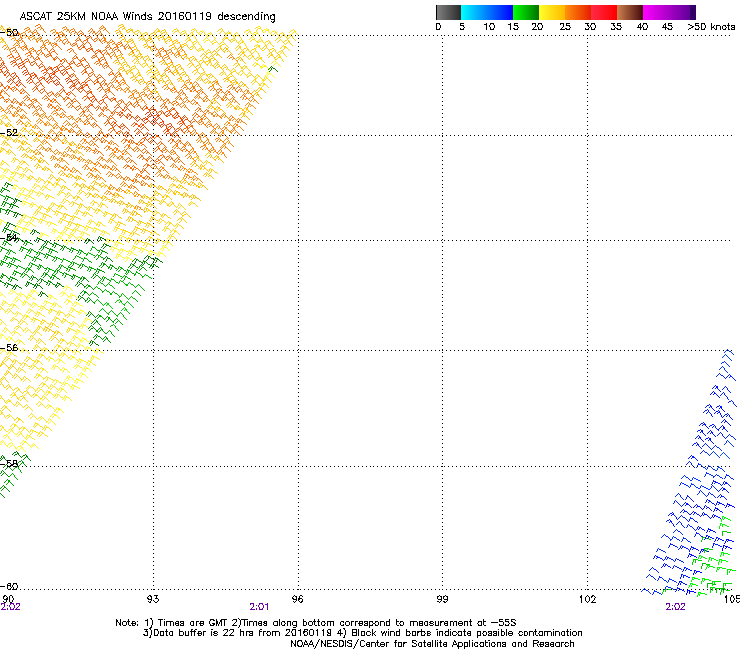Click the '2:02' time label near longitude 105
740x650 pixels.
[675, 607]
